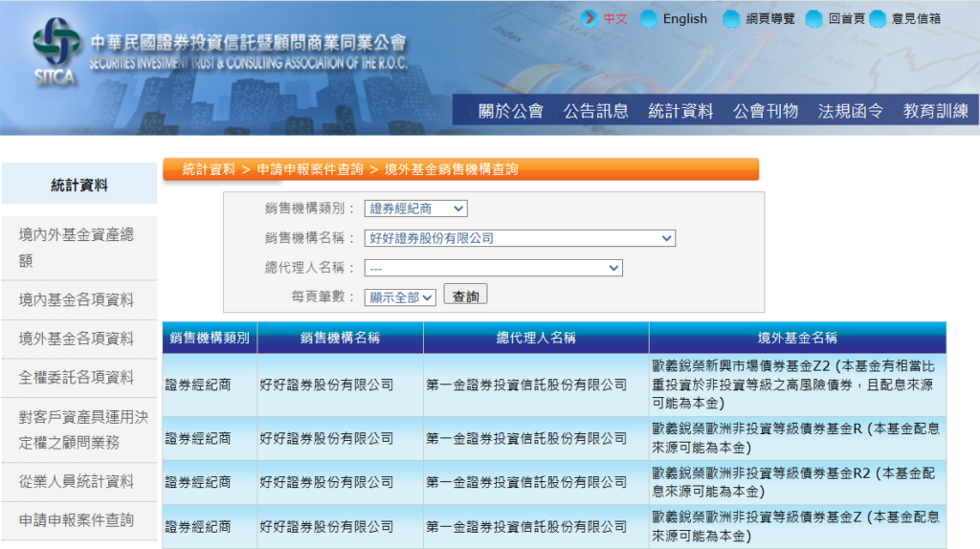Click the 統計資料 sidebar heading
980x549 pixels.
point(79,185)
